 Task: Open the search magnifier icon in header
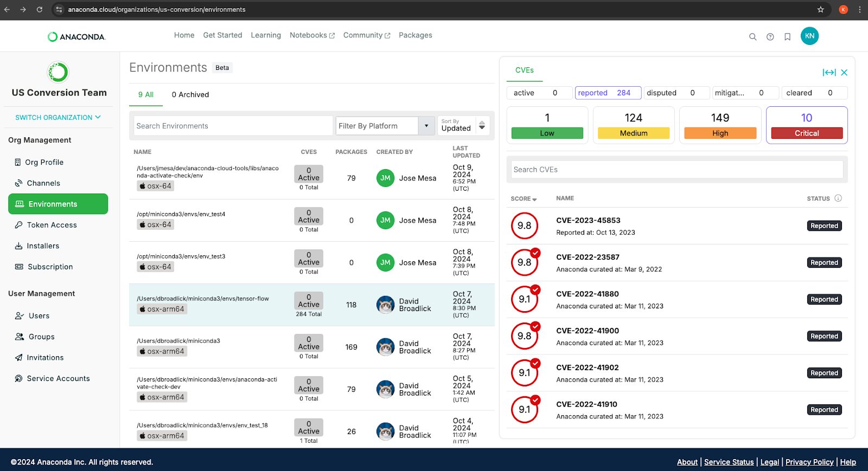coord(752,37)
